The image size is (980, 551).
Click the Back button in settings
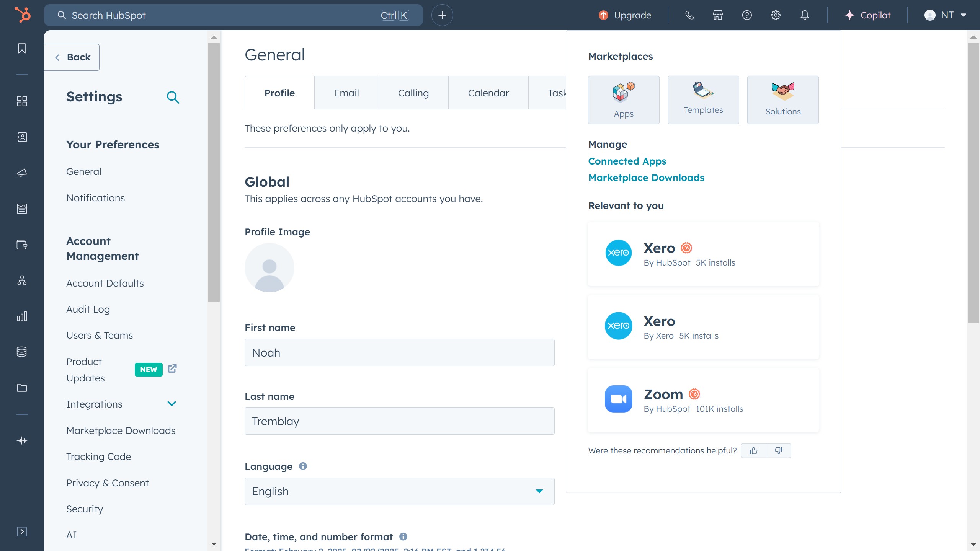pyautogui.click(x=72, y=57)
